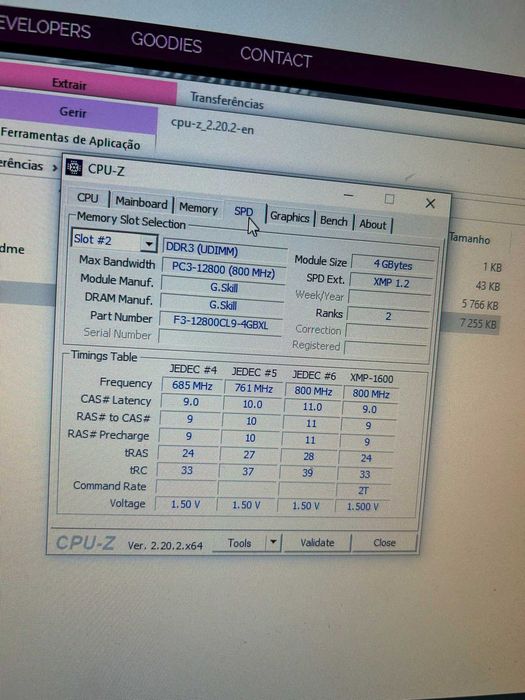Open the Memory tab
Image resolution: width=525 pixels, height=700 pixels.
pyautogui.click(x=198, y=208)
